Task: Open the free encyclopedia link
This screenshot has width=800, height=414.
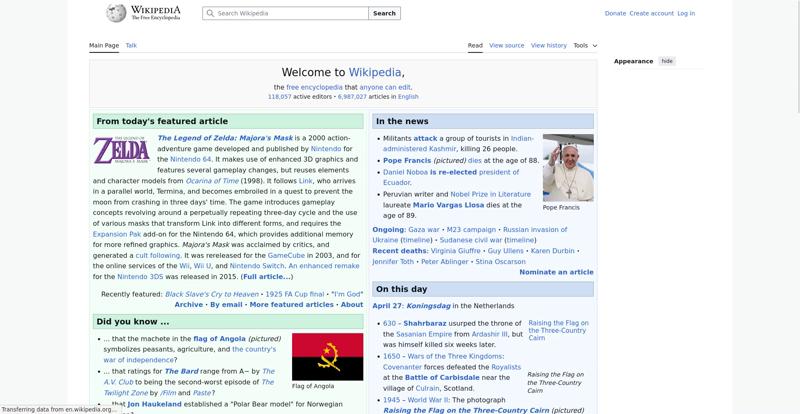Action: click(x=314, y=87)
